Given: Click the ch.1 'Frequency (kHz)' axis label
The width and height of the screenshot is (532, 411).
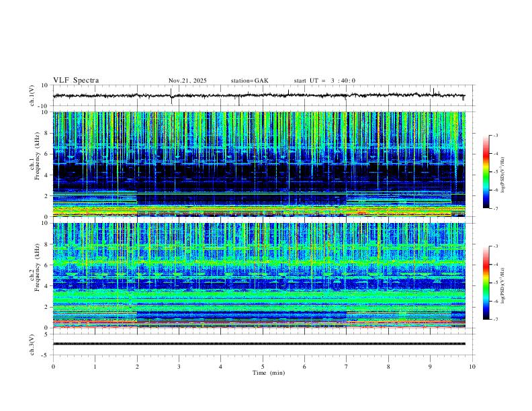Looking at the screenshot, I should (x=37, y=156).
